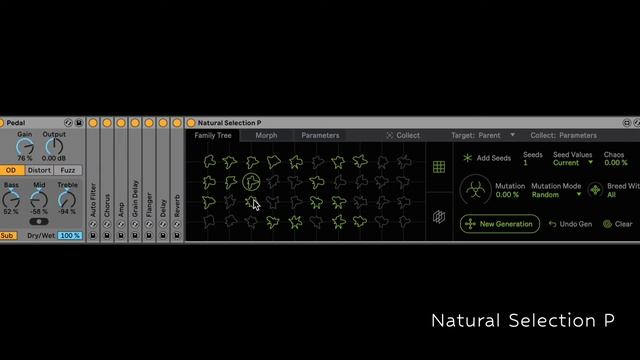Toggle Natural Selection P device activator
Image resolution: width=640 pixels, height=360 pixels.
tap(191, 123)
